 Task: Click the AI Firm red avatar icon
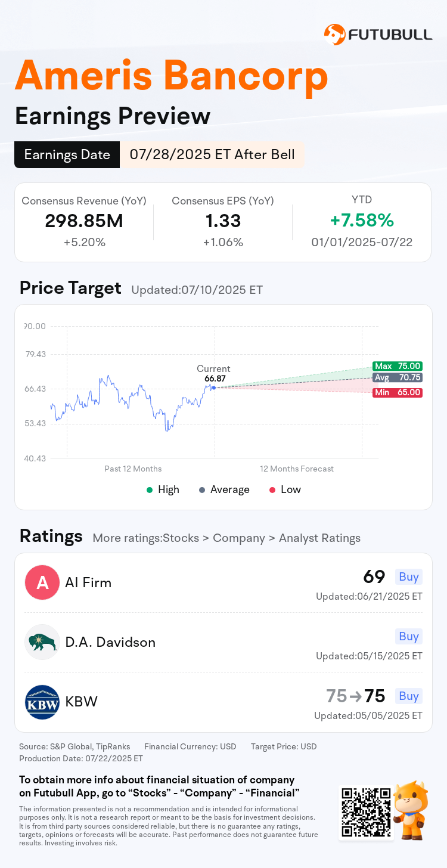pyautogui.click(x=42, y=582)
